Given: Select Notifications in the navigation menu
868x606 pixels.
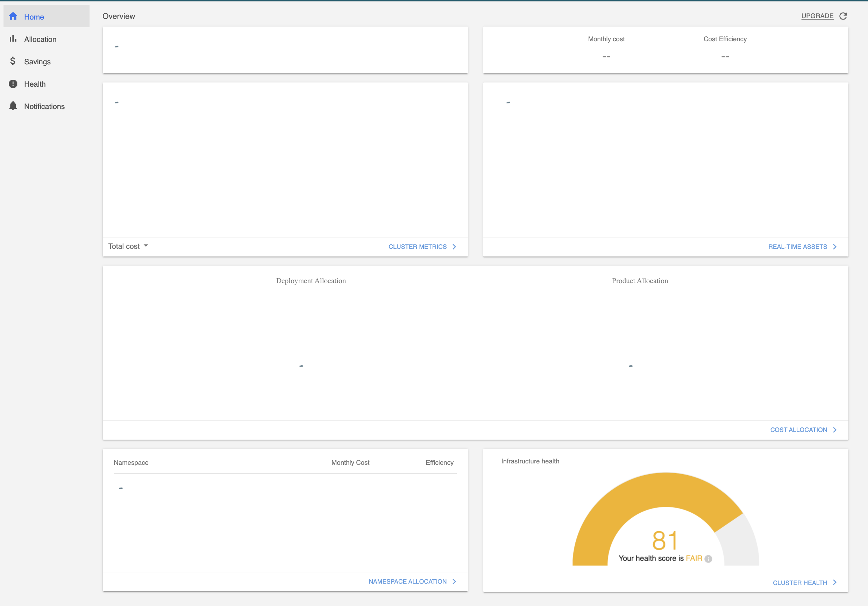Looking at the screenshot, I should pyautogui.click(x=44, y=106).
